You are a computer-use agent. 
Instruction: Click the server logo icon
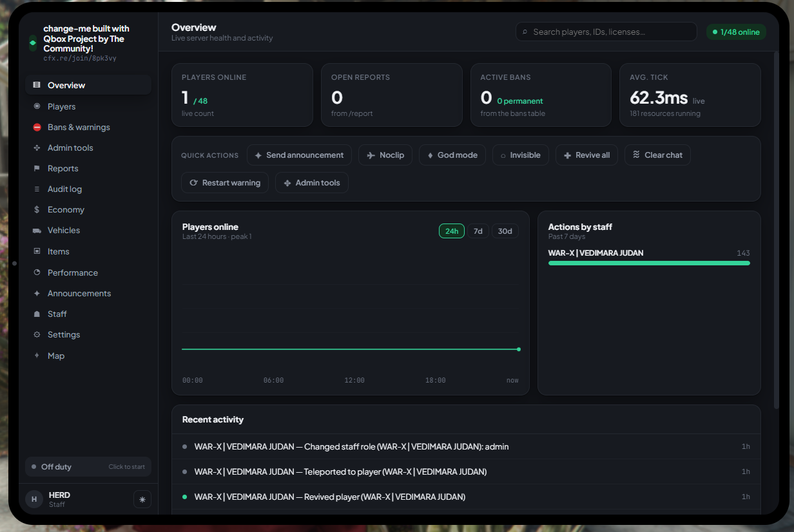(33, 43)
